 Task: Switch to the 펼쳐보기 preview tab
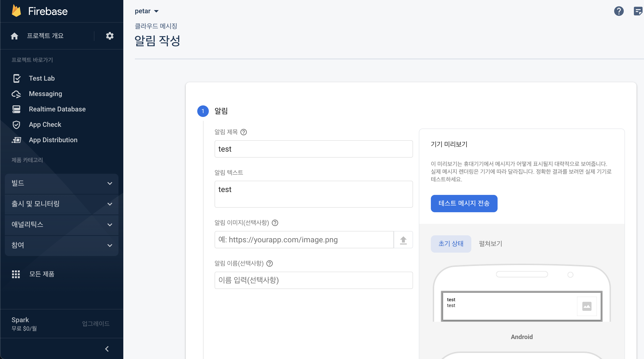pyautogui.click(x=490, y=244)
